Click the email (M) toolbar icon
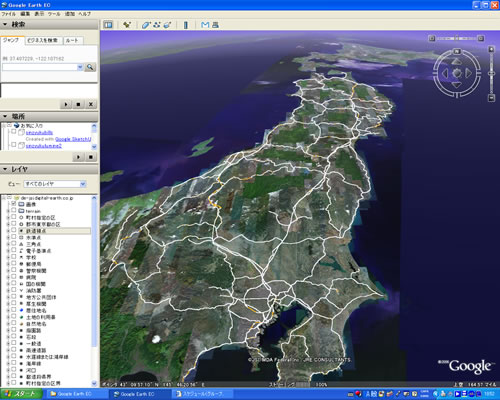Screen dimensions: 500x400 coord(205,25)
